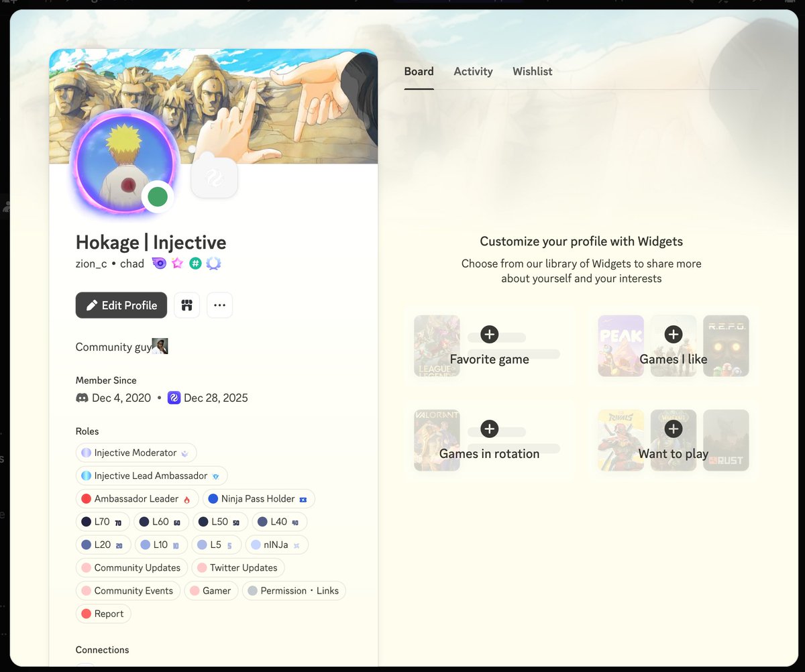Screen dimensions: 805x672
Task: Click the Twitter Updates role
Action: (238, 567)
